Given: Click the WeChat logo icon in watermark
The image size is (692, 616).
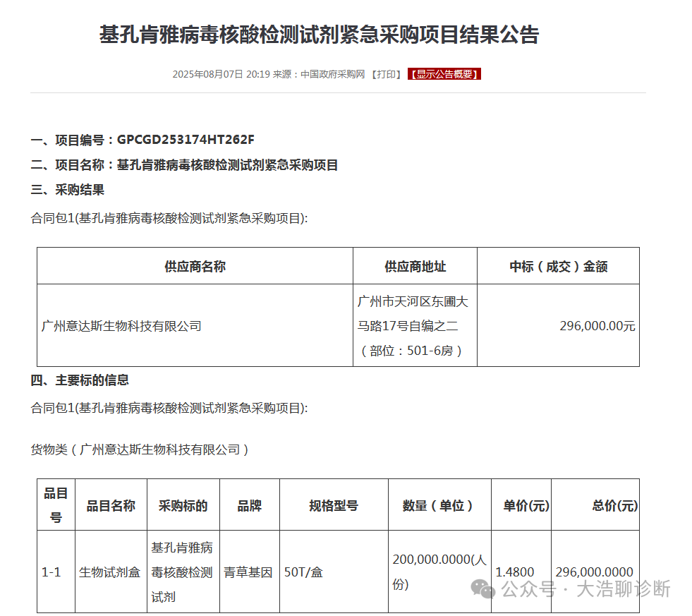Looking at the screenshot, I should 483,588.
